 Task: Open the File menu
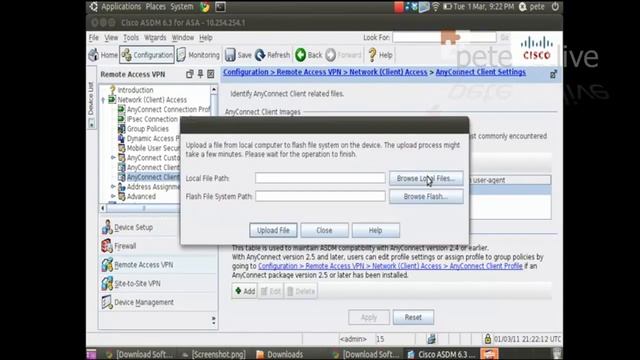tap(94, 38)
